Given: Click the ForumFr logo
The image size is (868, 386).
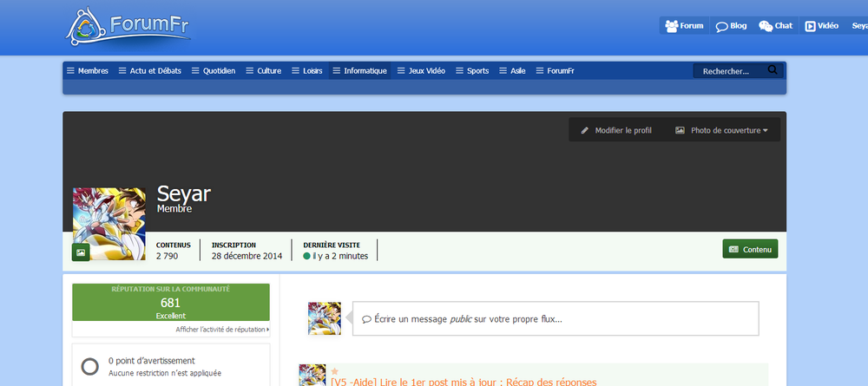Looking at the screenshot, I should (x=128, y=26).
